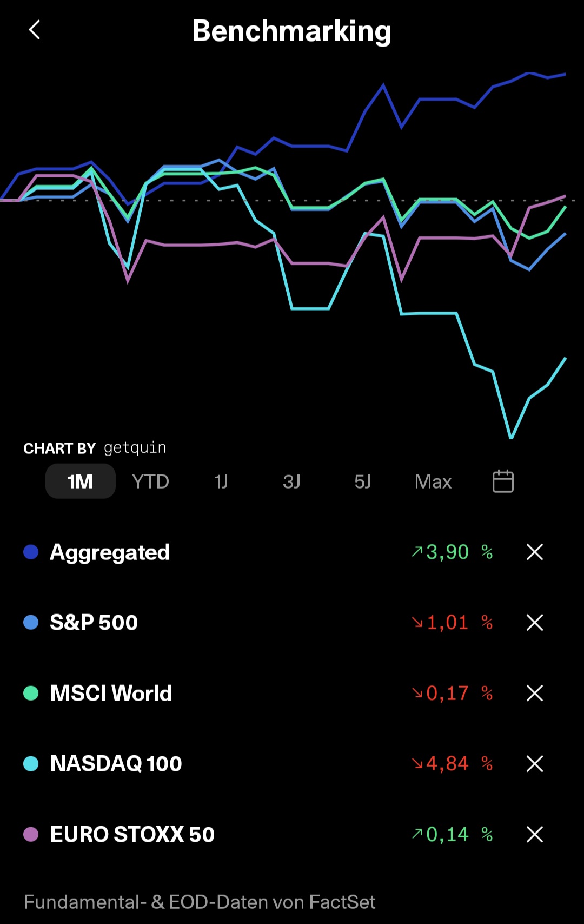Remove the Aggregated benchmark with its X
The image size is (584, 924).
click(535, 552)
